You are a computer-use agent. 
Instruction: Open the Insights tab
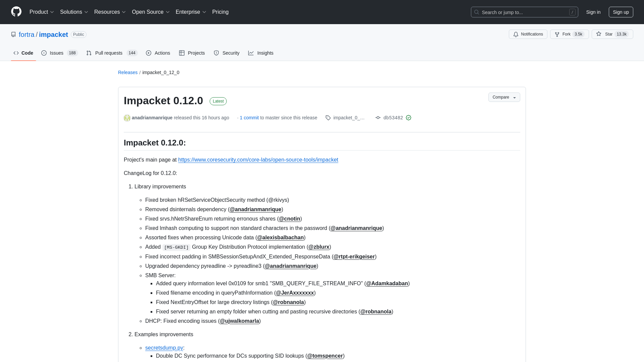click(261, 53)
